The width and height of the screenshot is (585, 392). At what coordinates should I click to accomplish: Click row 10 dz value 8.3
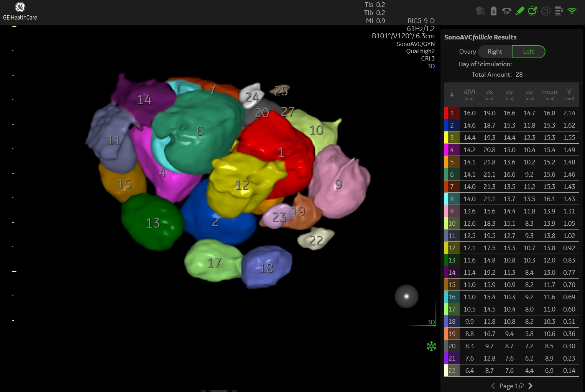[529, 223]
